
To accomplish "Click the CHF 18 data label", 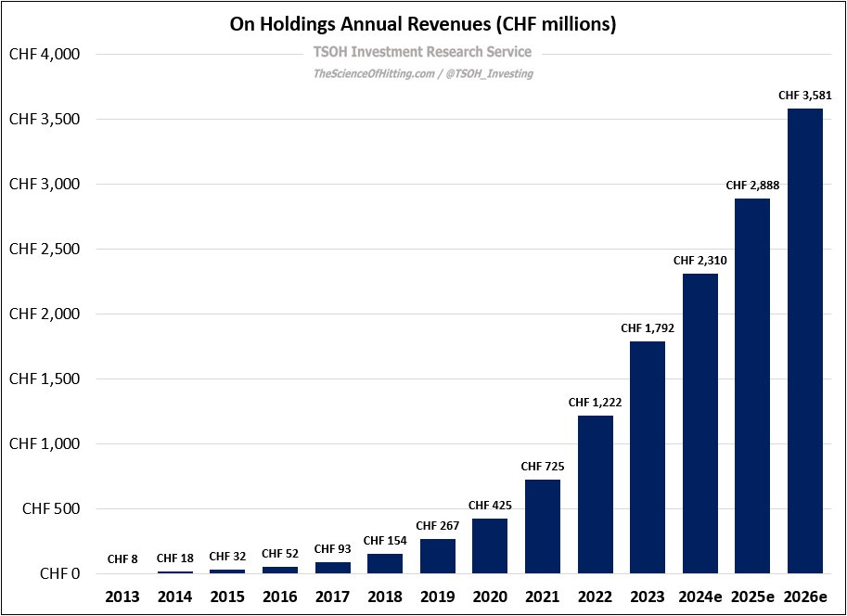I will pos(175,558).
